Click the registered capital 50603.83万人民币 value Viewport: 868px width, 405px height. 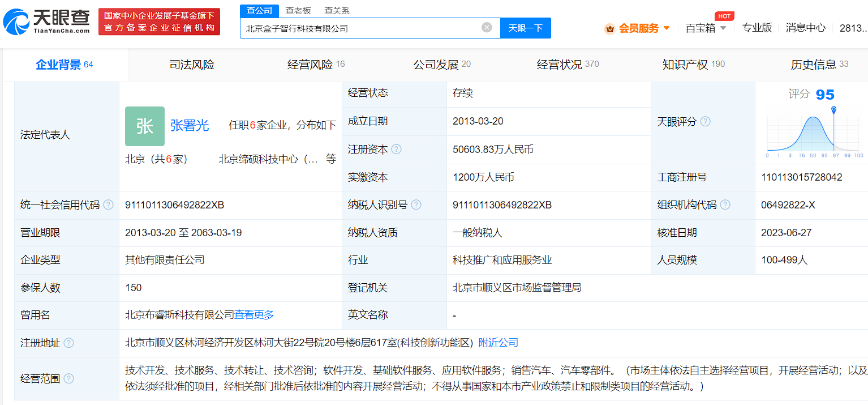pos(493,150)
